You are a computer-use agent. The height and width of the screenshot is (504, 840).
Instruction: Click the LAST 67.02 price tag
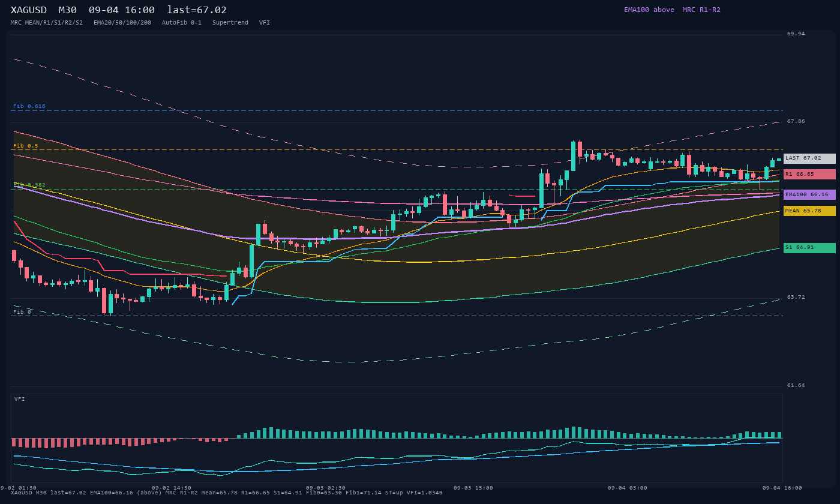(x=809, y=158)
